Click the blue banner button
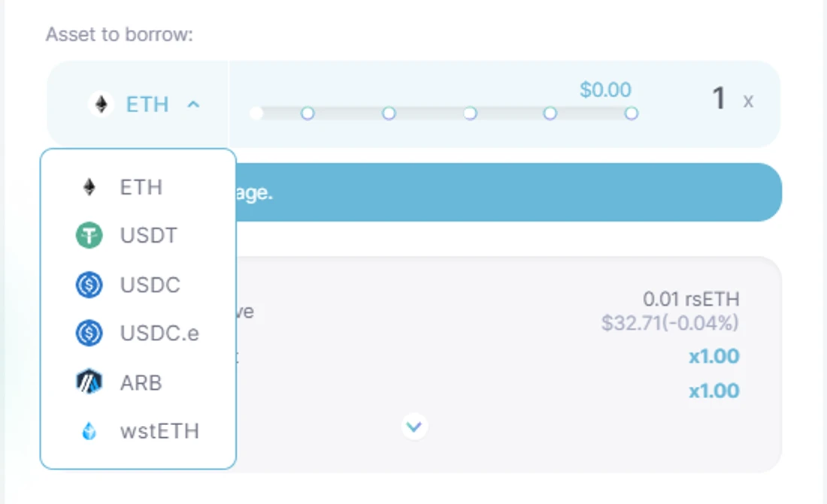This screenshot has width=827, height=504. coord(509,192)
